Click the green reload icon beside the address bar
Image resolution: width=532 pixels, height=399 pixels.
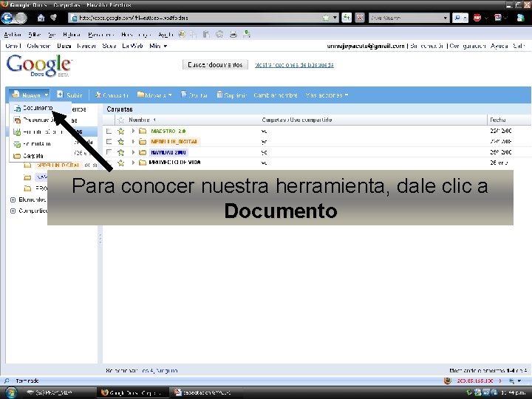click(x=347, y=18)
